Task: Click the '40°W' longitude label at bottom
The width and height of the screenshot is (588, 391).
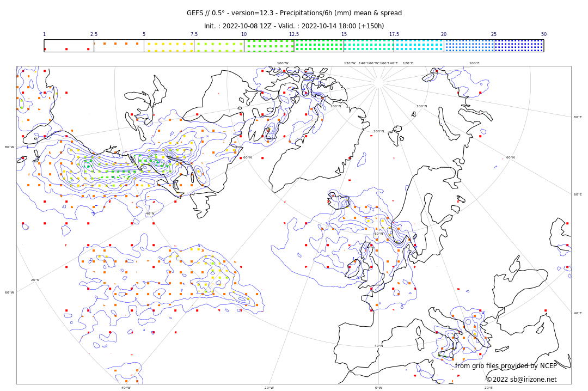Action: coord(126,388)
